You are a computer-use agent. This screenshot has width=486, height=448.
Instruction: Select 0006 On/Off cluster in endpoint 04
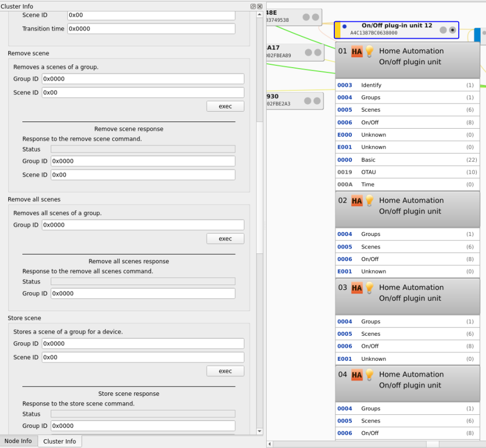click(x=407, y=433)
